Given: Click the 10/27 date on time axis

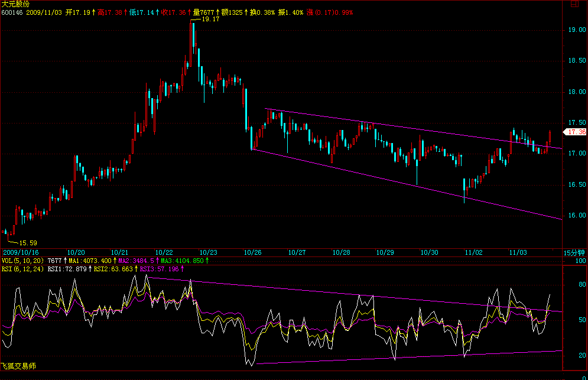Looking at the screenshot, I should point(297,252).
